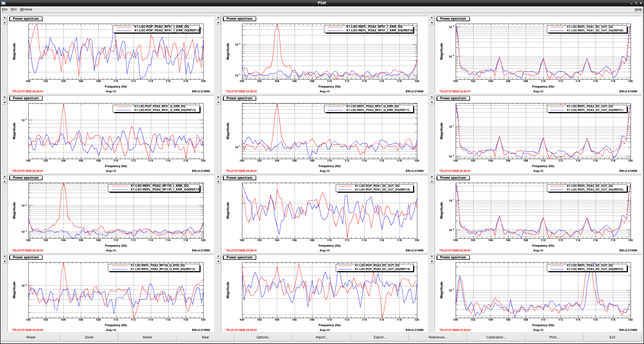
Task: Expand options panel of REFL_PDA4_DC_OUT plot
Action: click(432, 256)
